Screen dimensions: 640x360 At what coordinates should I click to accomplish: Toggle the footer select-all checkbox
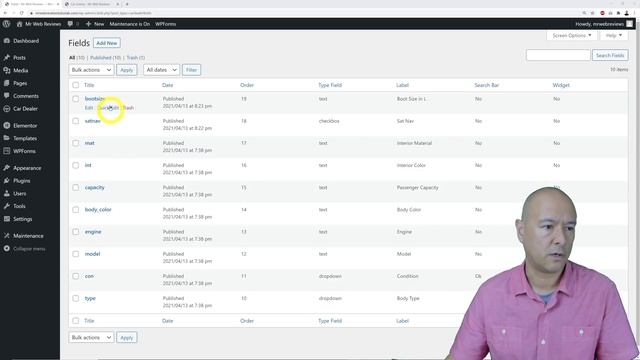pyautogui.click(x=76, y=321)
